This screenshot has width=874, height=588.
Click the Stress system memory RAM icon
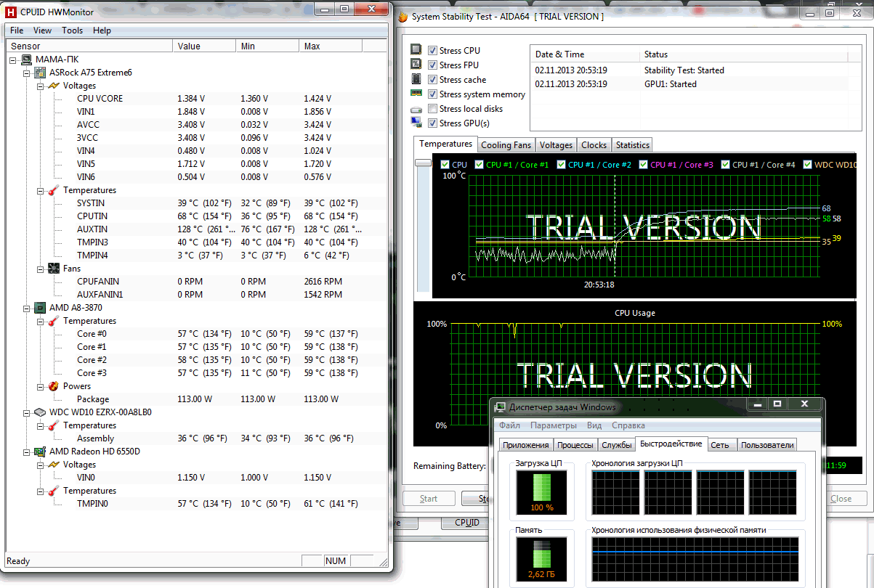pyautogui.click(x=416, y=94)
